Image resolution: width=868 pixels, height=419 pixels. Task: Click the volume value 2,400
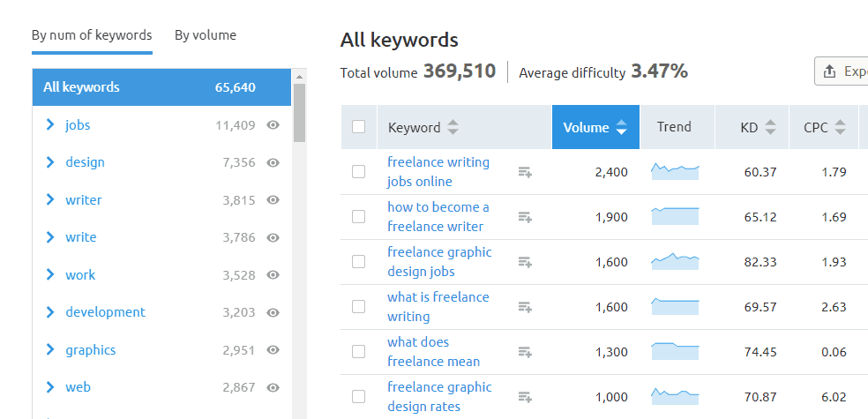(x=611, y=172)
